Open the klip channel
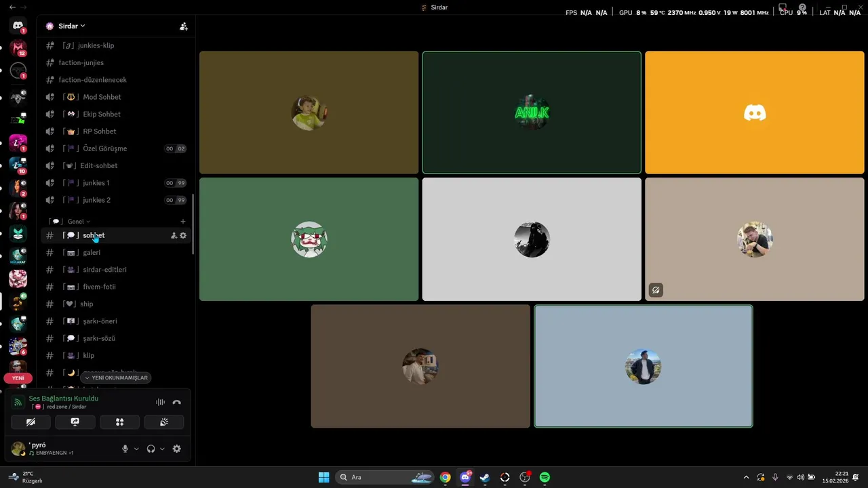The height and width of the screenshot is (488, 868). pos(115,355)
